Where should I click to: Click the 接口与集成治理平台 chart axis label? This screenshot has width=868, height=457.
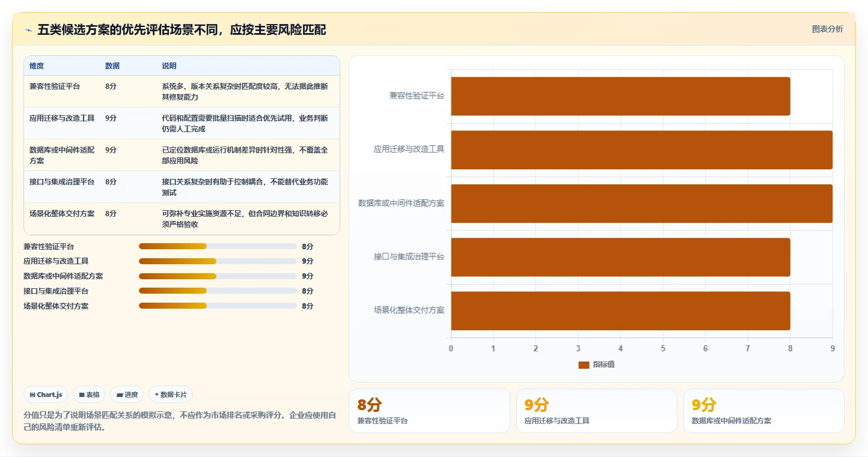point(409,256)
